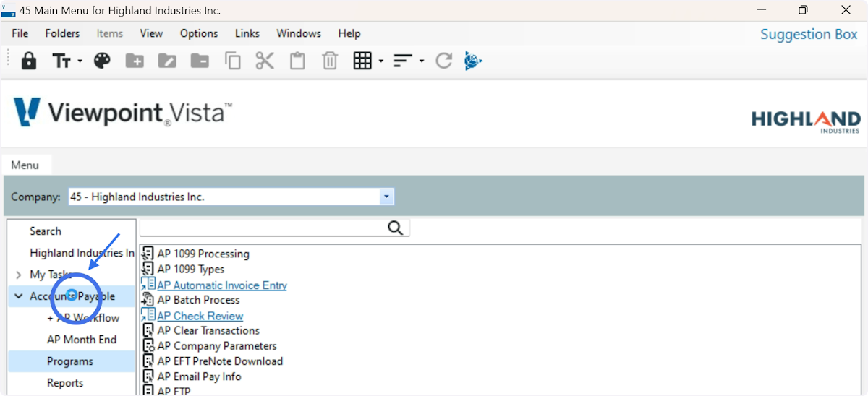Open the sort options dropdown arrow
Image resolution: width=868 pixels, height=396 pixels.
tap(421, 61)
